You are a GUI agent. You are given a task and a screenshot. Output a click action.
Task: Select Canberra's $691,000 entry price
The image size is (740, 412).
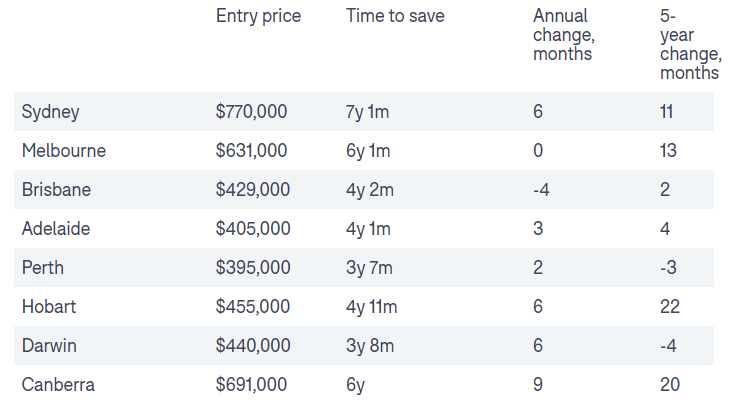[252, 384]
